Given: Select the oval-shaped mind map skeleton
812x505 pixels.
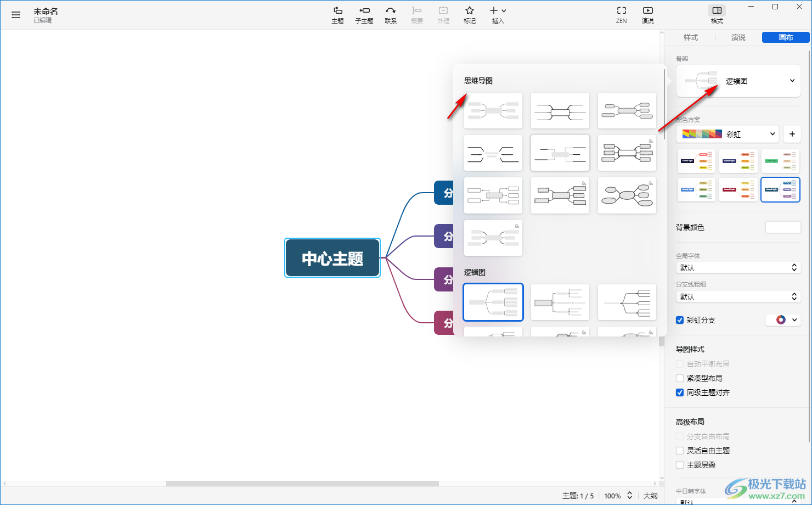Looking at the screenshot, I should tap(627, 195).
